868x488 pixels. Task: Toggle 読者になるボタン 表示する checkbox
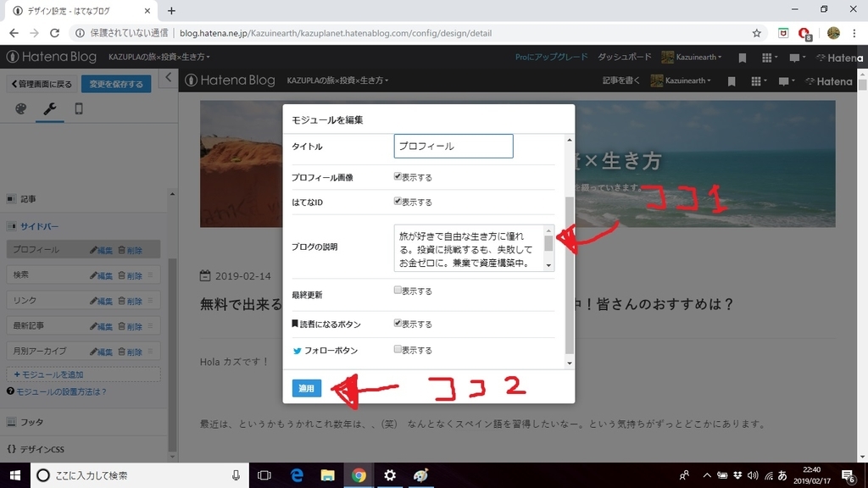398,323
